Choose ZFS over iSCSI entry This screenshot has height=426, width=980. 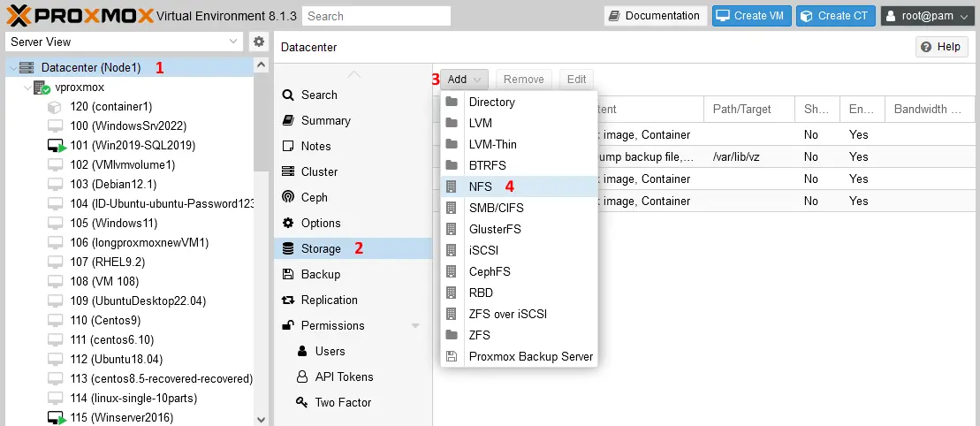pyautogui.click(x=519, y=314)
